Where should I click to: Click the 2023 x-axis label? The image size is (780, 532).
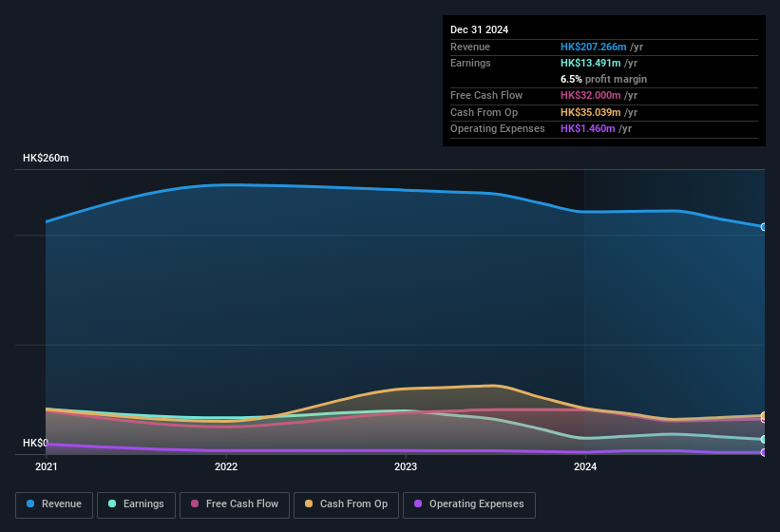(406, 466)
